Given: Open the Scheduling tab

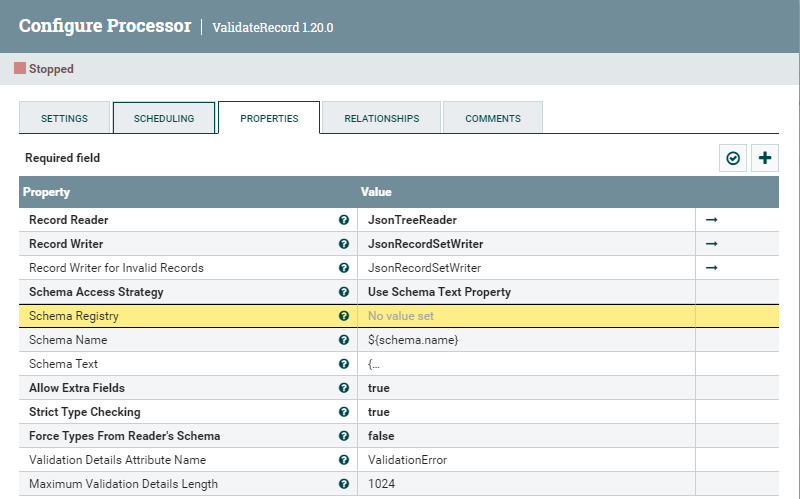Looking at the screenshot, I should 164,118.
